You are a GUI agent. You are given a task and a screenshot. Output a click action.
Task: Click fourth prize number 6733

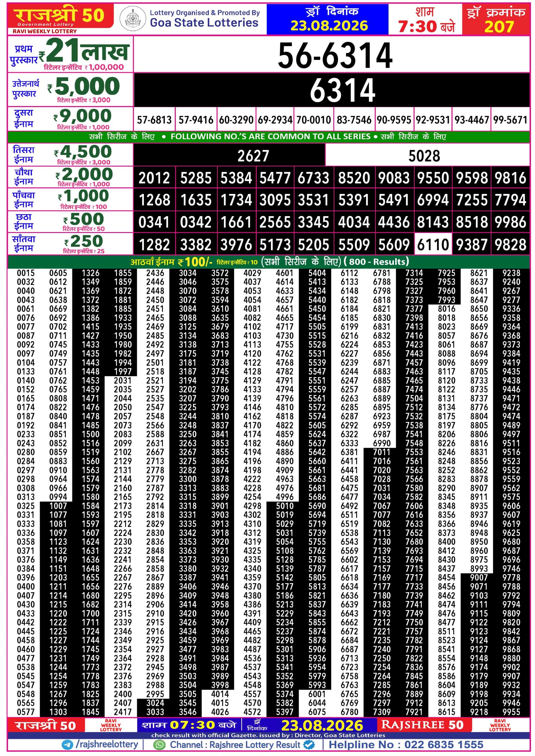click(x=313, y=178)
